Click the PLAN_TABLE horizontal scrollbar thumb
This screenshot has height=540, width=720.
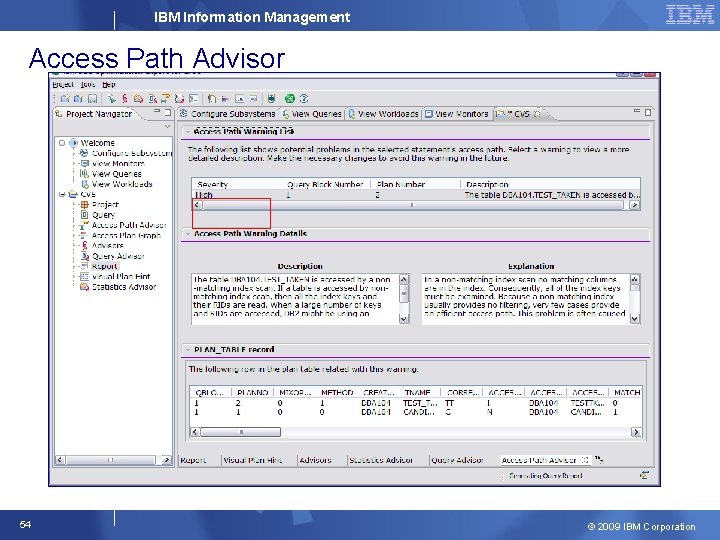[x=241, y=432]
